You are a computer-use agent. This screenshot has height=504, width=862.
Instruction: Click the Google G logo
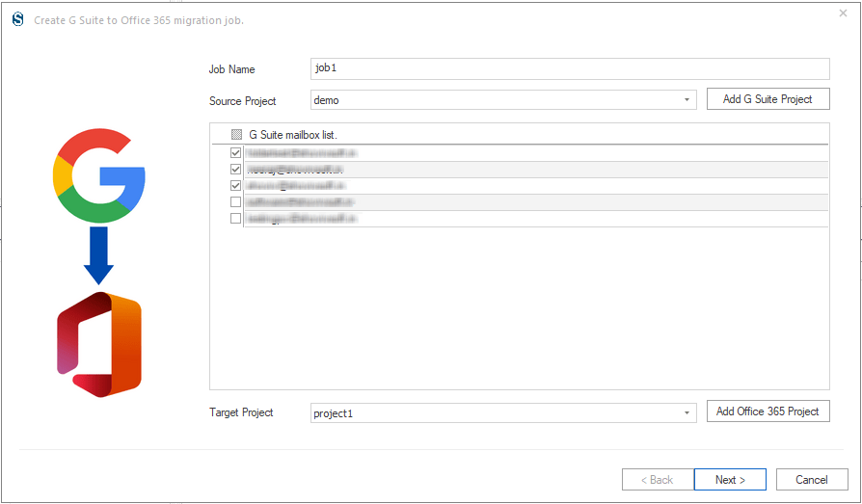(x=99, y=175)
